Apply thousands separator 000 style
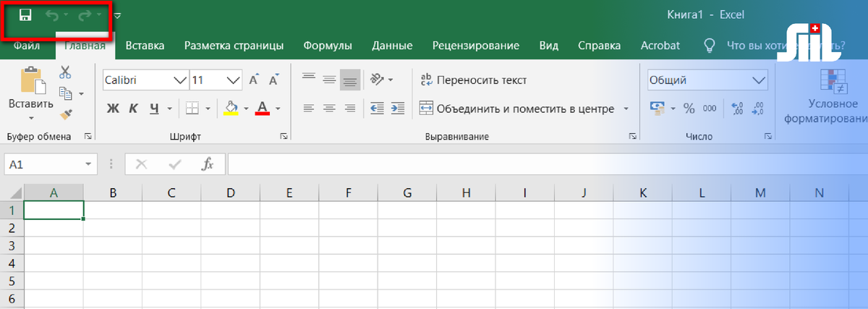868x309 pixels. (710, 109)
